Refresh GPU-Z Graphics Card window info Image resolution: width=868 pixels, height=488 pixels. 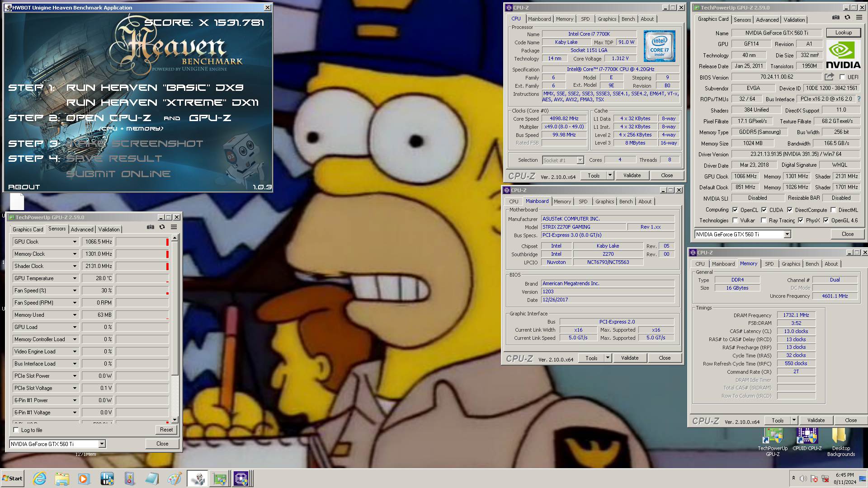(848, 18)
